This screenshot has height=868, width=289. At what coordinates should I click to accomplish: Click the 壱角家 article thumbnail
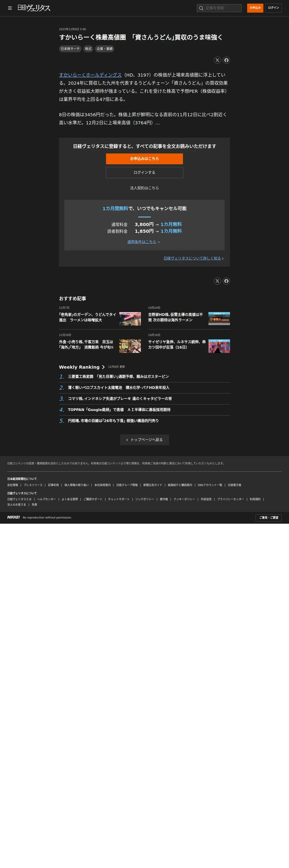130,319
